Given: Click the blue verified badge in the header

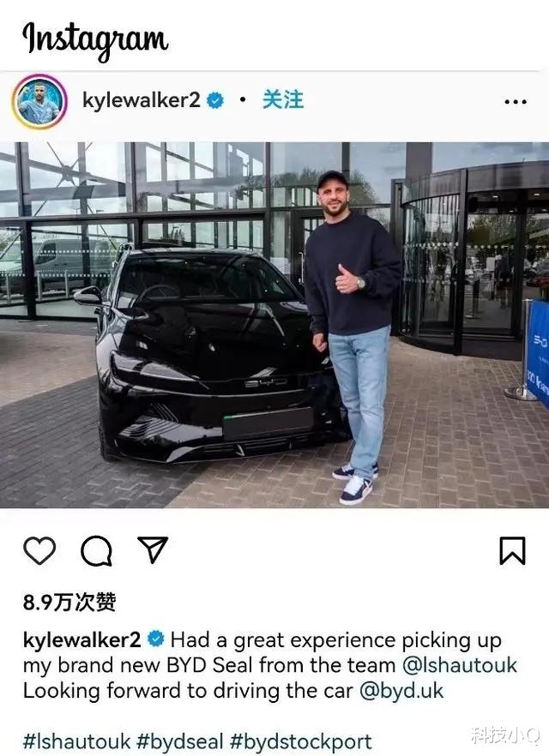Looking at the screenshot, I should pyautogui.click(x=215, y=100).
